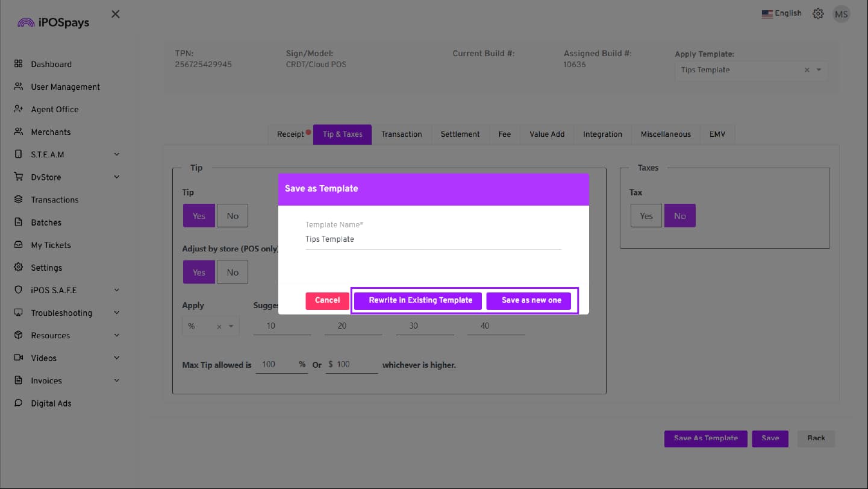Close the sidebar with the X icon

116,14
